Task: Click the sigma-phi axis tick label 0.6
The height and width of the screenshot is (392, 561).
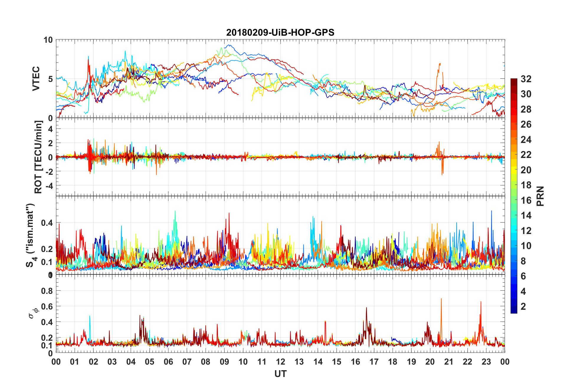Action: coord(47,307)
